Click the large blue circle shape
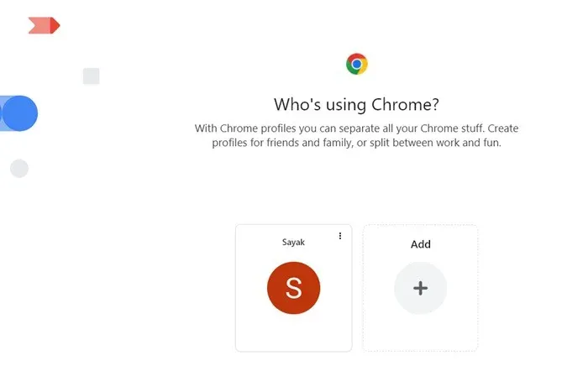The width and height of the screenshot is (588, 392). (21, 113)
